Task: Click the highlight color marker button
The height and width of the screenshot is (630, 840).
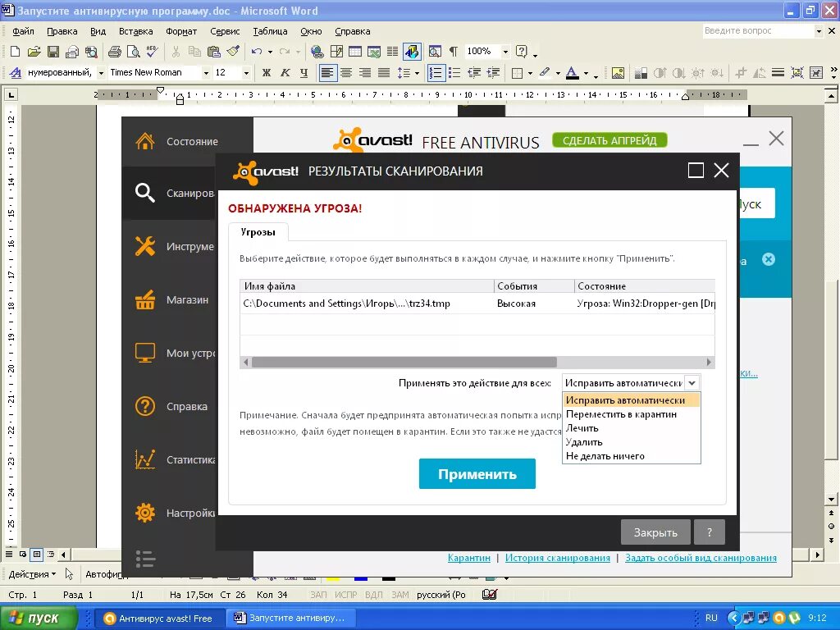Action: [545, 73]
